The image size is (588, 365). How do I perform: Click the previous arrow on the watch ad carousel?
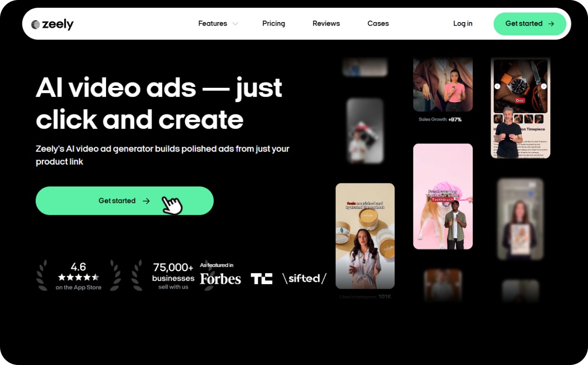pyautogui.click(x=498, y=86)
